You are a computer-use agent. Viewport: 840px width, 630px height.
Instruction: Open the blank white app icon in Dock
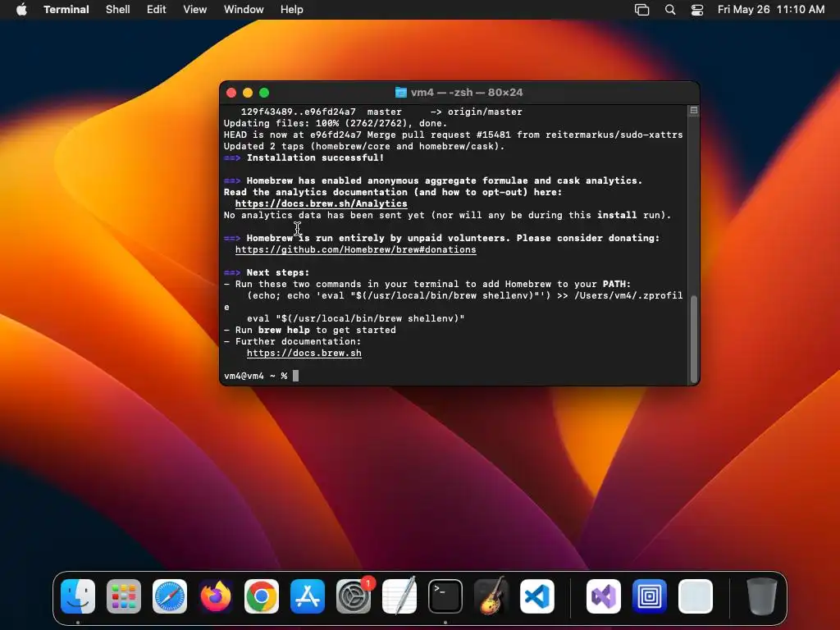(696, 596)
